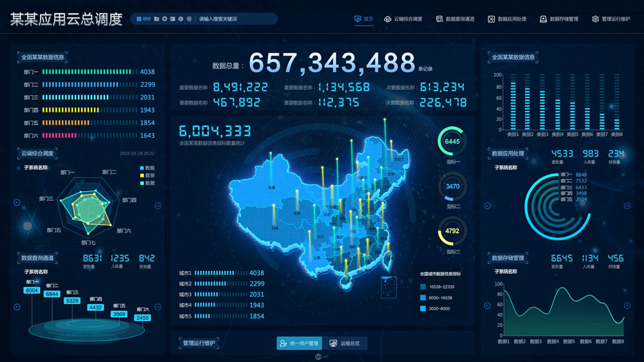644x362 pixels.
Task: Click the enterprise 企 search filter icon
Action: tap(181, 19)
